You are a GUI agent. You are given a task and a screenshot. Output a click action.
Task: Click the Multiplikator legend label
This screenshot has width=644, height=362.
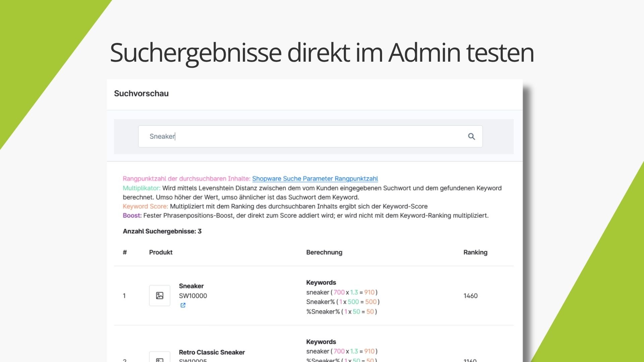pyautogui.click(x=142, y=188)
